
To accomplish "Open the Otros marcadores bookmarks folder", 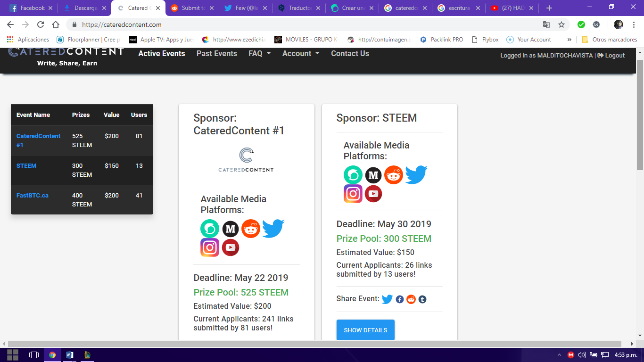I will coord(609,40).
